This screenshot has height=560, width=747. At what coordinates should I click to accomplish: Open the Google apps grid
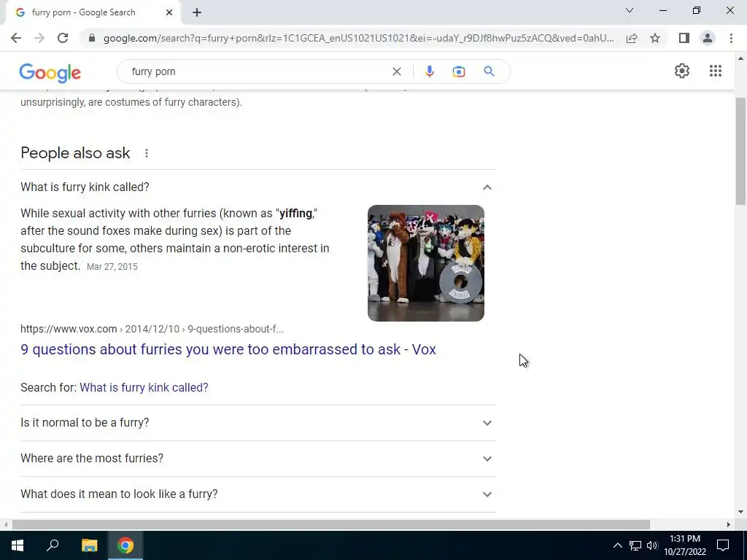715,71
